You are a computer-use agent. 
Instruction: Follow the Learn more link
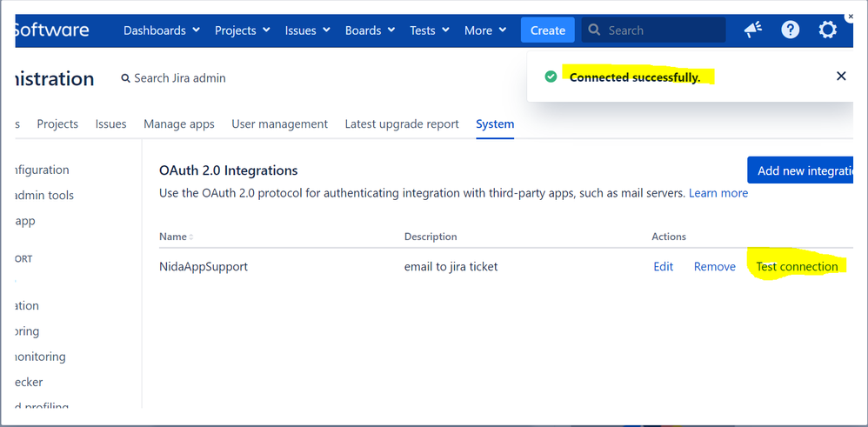coord(718,193)
